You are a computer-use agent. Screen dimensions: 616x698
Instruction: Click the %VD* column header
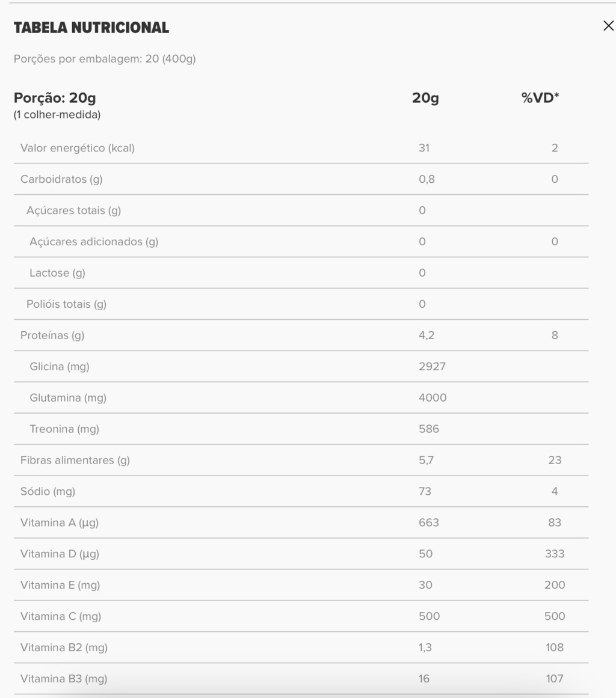coord(540,97)
